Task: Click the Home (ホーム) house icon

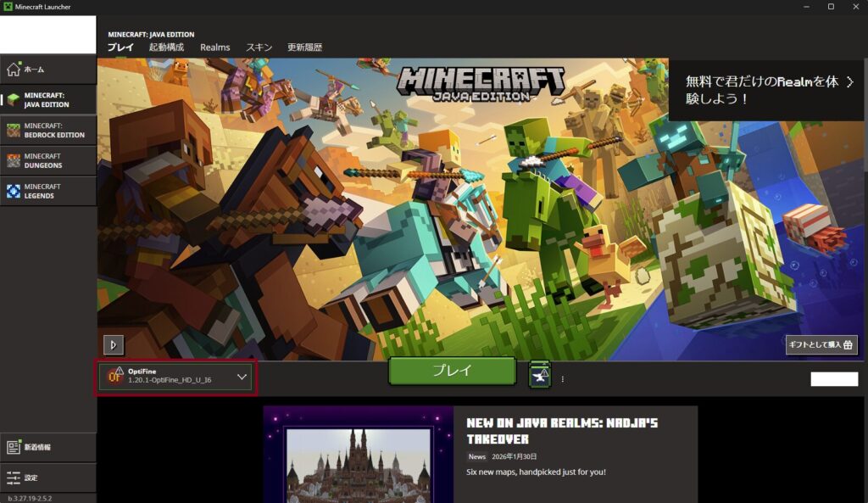Action: point(13,70)
